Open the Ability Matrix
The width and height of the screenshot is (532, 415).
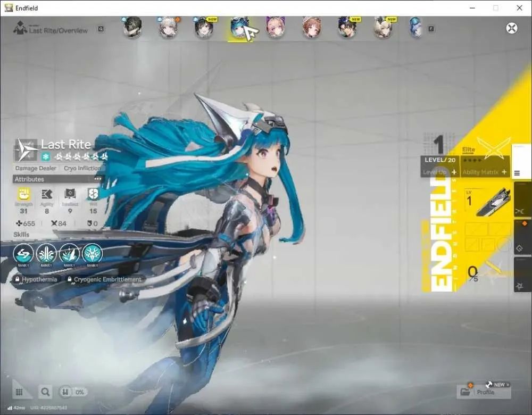485,172
